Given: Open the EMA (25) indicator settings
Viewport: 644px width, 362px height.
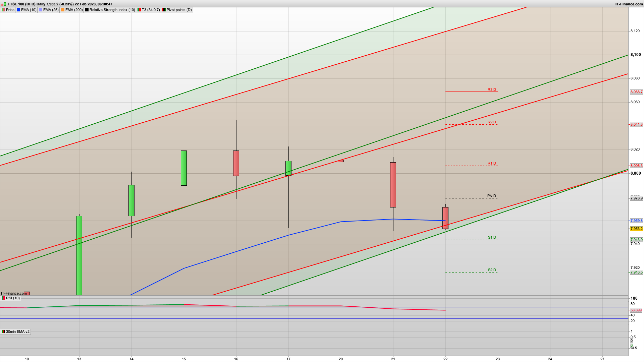Looking at the screenshot, I should coord(50,10).
